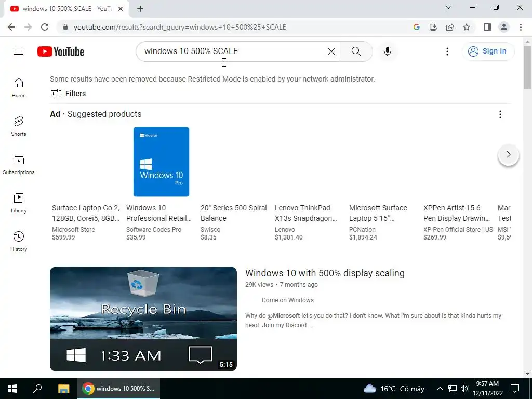Click '29K views' text

(x=259, y=285)
